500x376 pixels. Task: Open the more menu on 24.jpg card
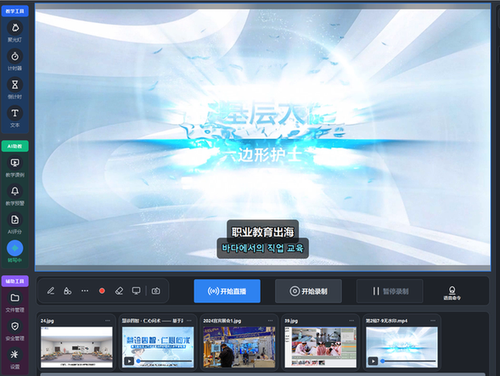point(108,321)
